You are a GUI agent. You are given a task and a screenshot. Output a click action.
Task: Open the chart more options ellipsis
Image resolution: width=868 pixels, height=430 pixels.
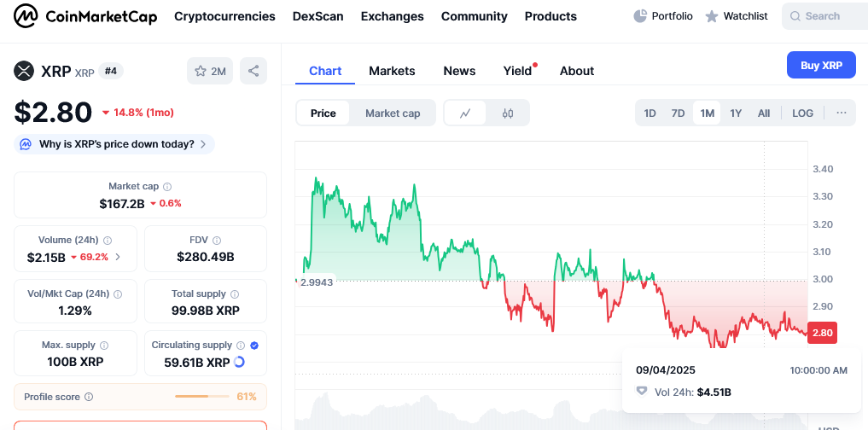842,113
